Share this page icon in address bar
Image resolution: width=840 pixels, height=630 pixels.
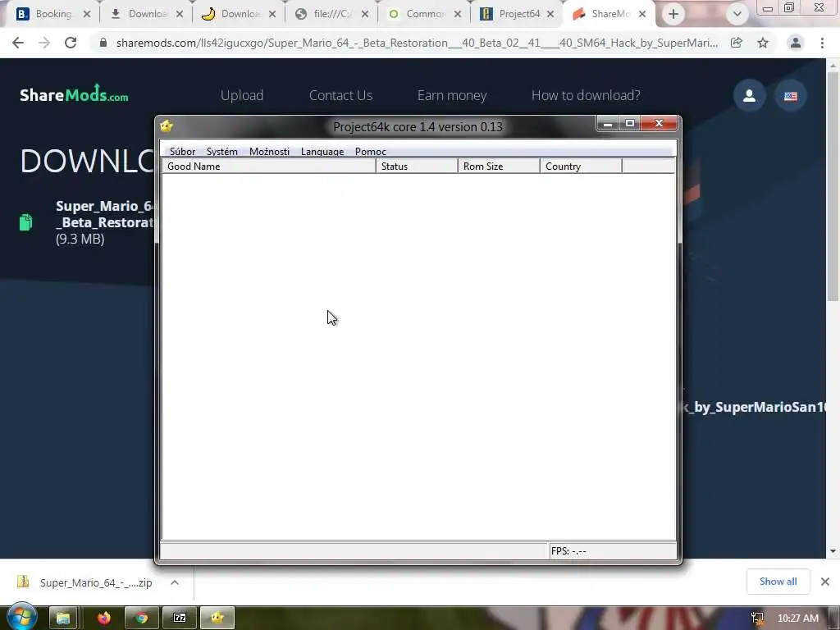coord(737,43)
